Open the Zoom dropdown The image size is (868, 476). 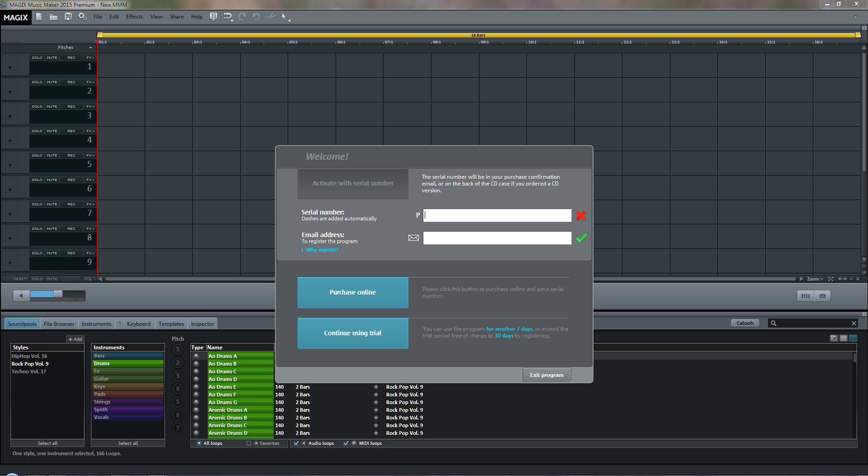click(x=815, y=279)
